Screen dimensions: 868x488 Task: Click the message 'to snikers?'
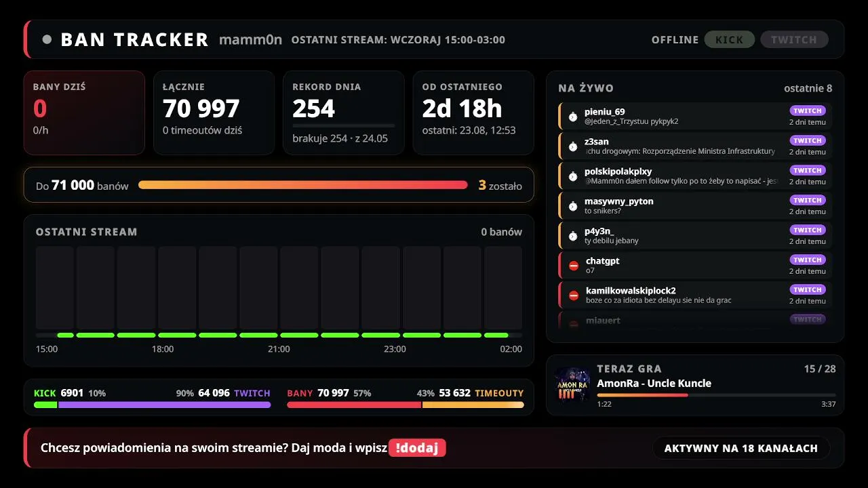point(603,211)
